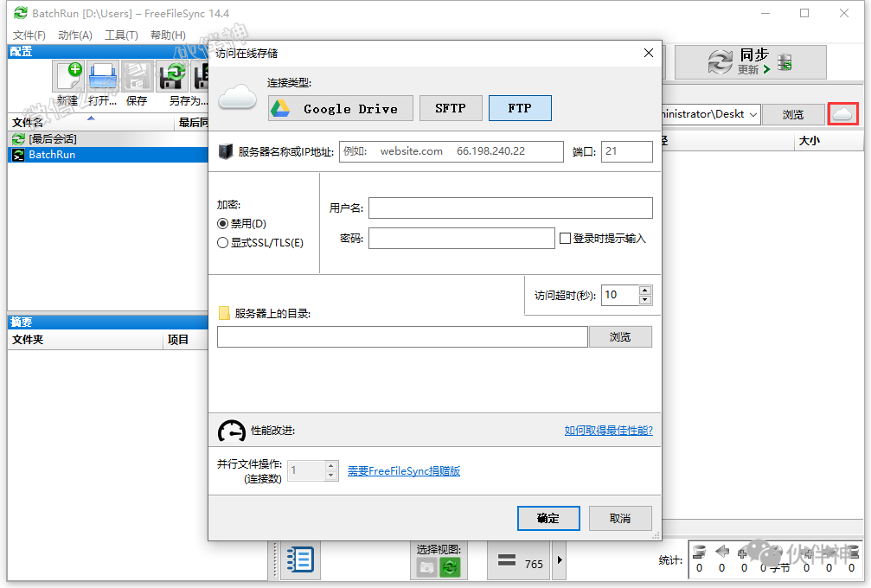Click the 密码 password field
The image size is (871, 588).
tap(462, 238)
